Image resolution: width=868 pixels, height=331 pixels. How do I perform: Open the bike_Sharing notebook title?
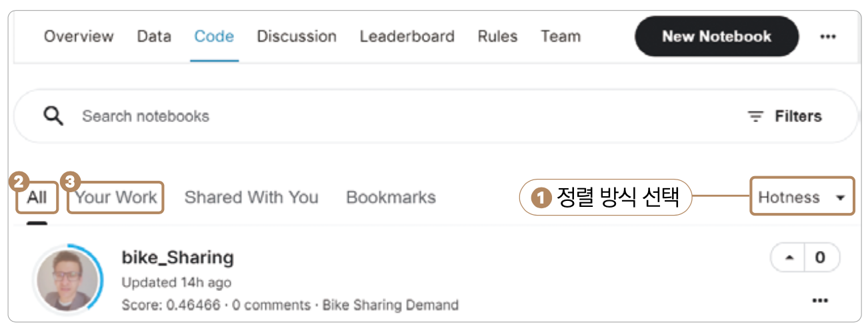178,258
